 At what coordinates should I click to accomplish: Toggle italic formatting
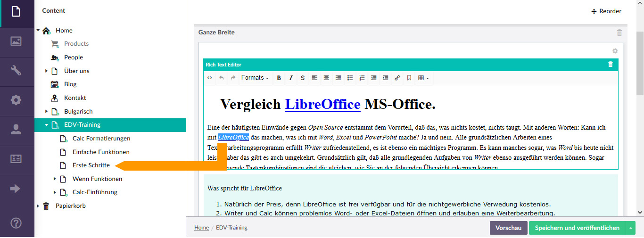(x=291, y=78)
